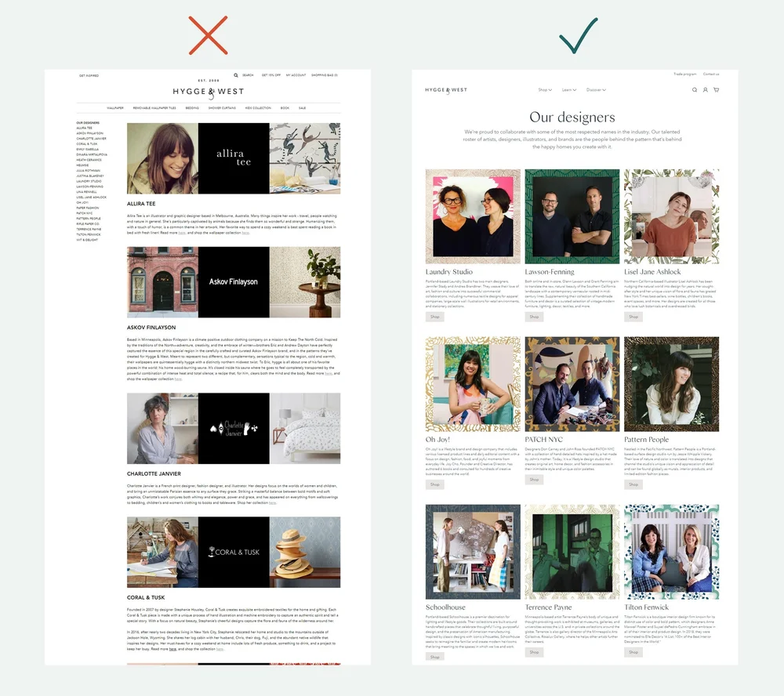This screenshot has height=696, width=784.
Task: Click the Contact us link
Action: pos(711,74)
